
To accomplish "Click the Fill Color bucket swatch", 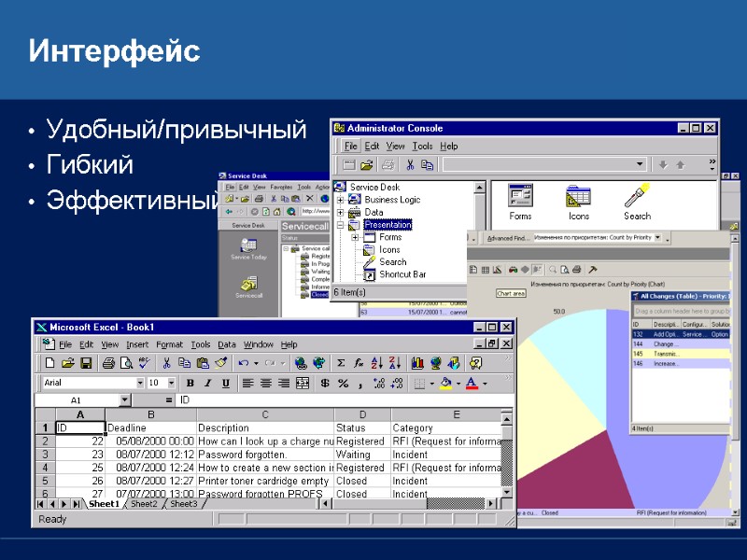I will pyautogui.click(x=446, y=383).
